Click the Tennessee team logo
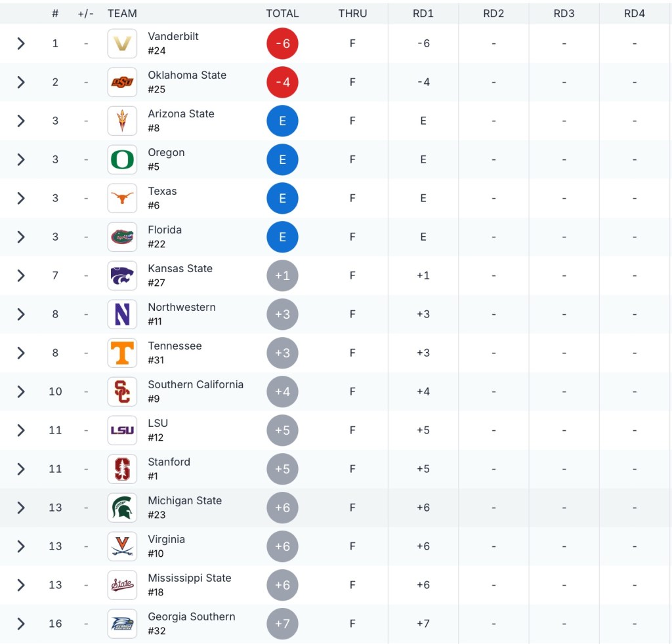The width and height of the screenshot is (672, 644). pyautogui.click(x=122, y=353)
